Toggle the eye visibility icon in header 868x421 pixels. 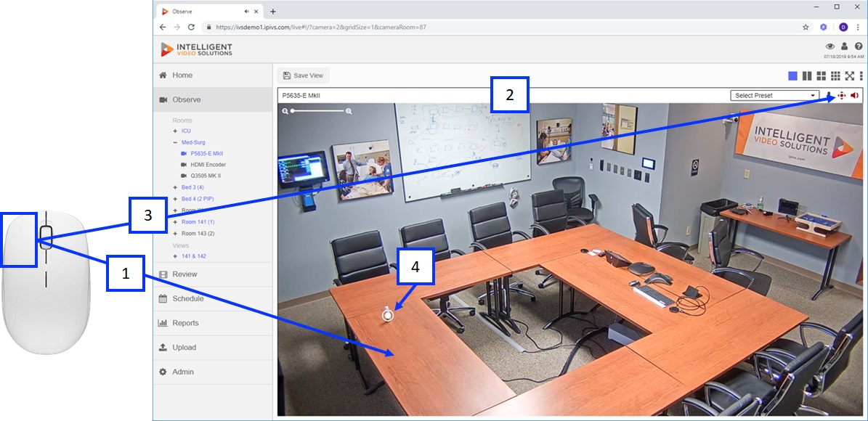(830, 46)
